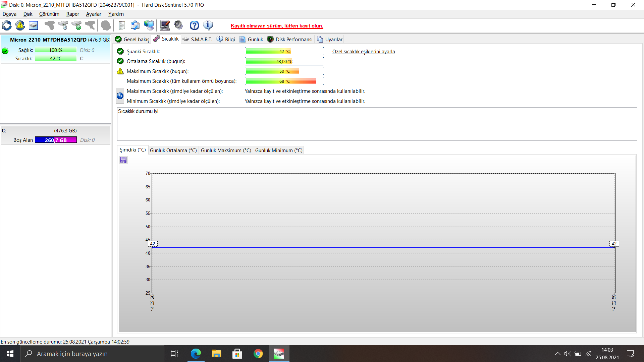The height and width of the screenshot is (362, 644).
Task: Click the unregistered version registration link
Action: coord(277,26)
